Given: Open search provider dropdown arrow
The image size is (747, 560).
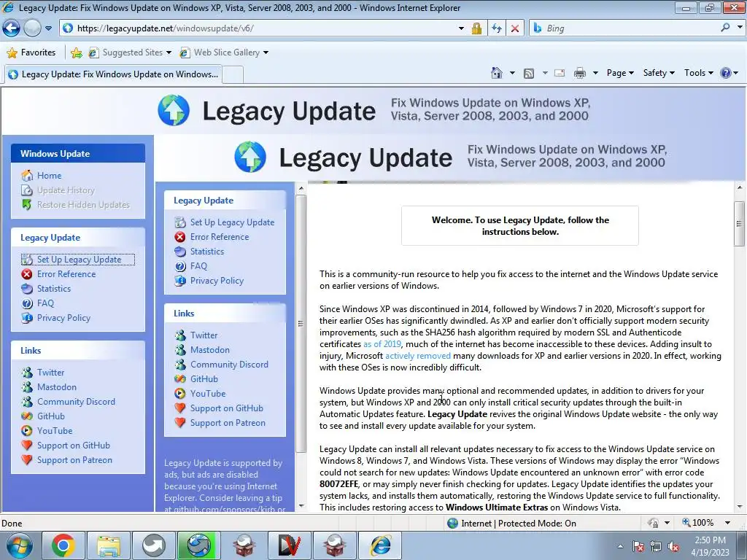Looking at the screenshot, I should 740,28.
